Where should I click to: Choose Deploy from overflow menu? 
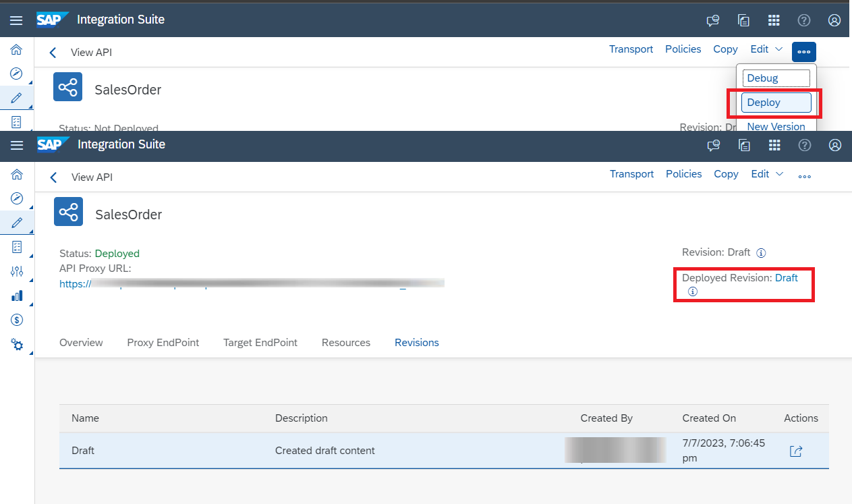pos(776,103)
